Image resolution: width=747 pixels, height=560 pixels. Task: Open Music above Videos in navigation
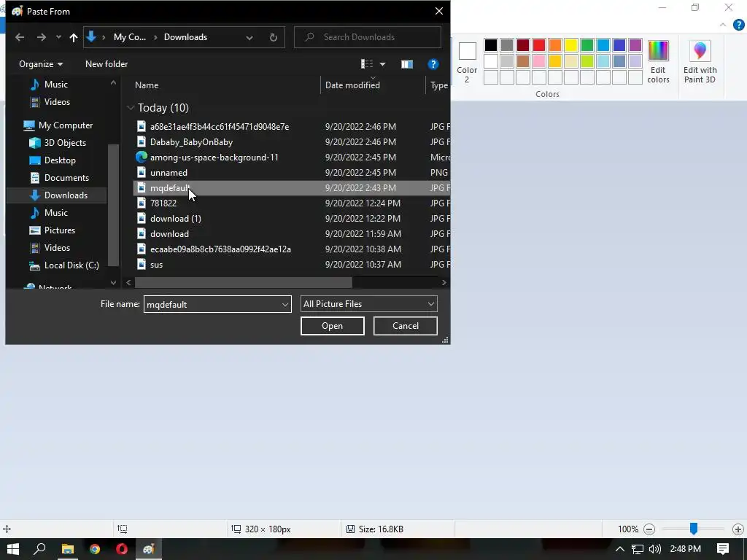point(55,85)
